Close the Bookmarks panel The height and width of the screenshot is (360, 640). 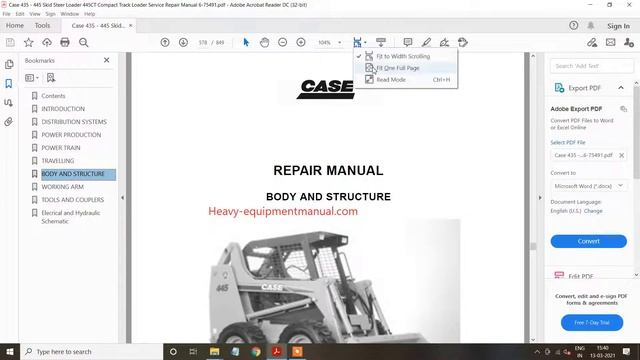[x=107, y=60]
